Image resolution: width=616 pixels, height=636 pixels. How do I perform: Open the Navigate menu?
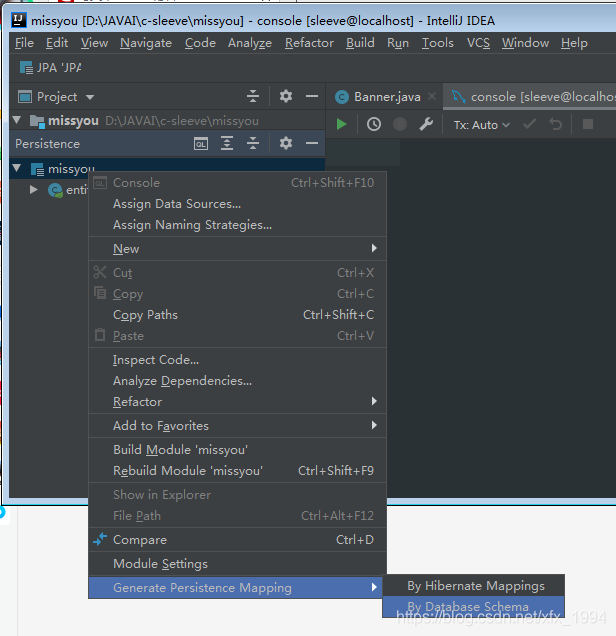[x=146, y=43]
